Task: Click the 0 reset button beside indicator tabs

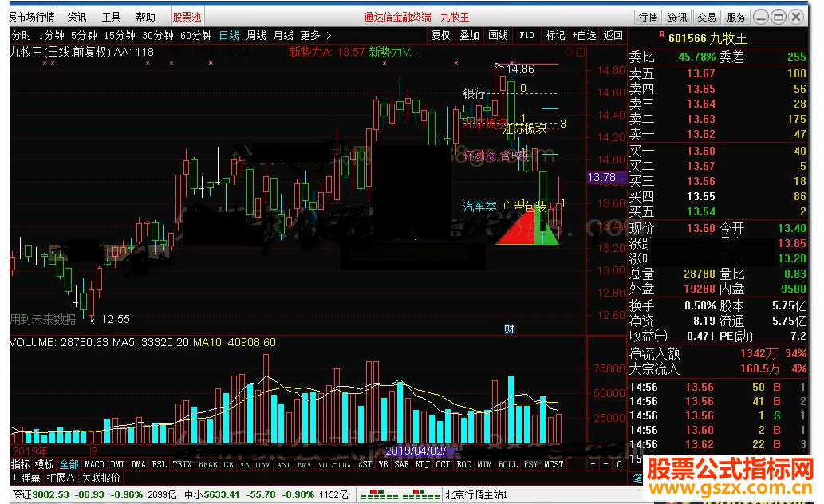Action: click(619, 464)
